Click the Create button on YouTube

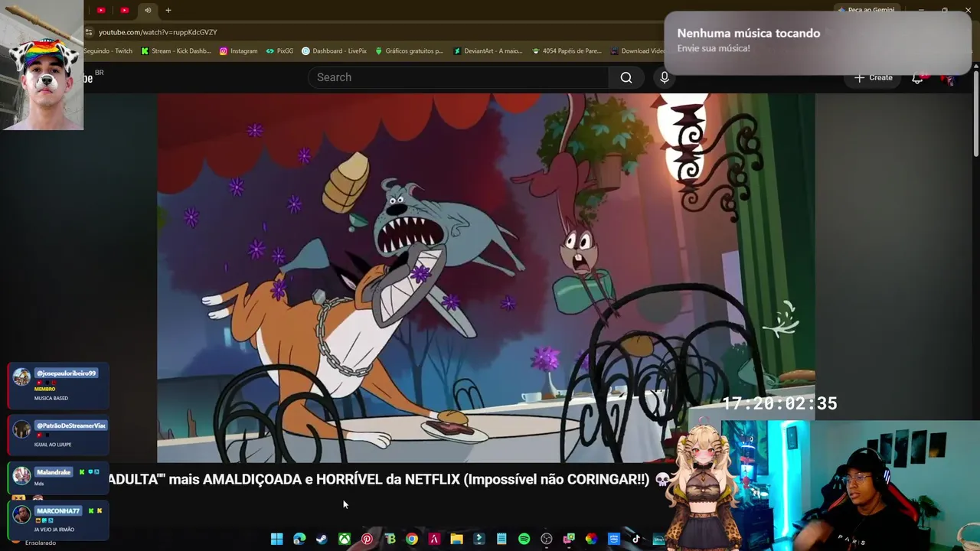[874, 77]
